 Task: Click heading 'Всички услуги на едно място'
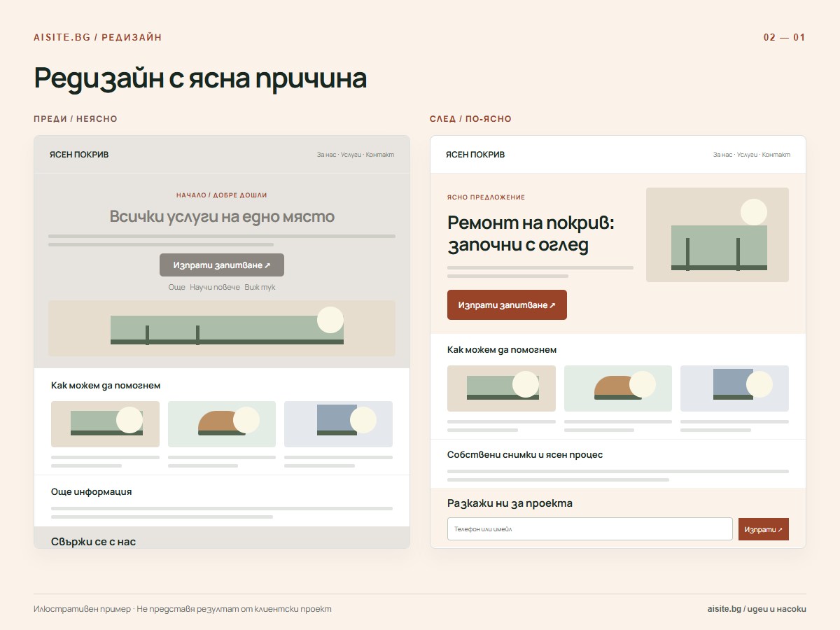[222, 216]
